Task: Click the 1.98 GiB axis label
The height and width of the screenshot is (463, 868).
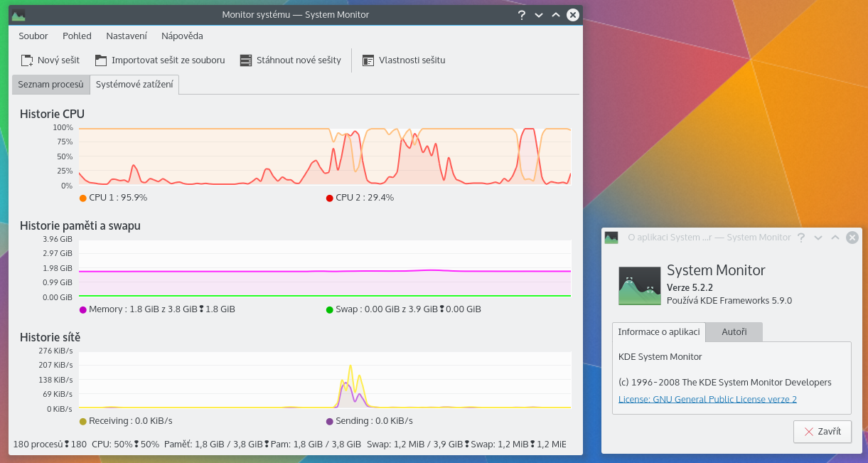Action: tap(58, 269)
